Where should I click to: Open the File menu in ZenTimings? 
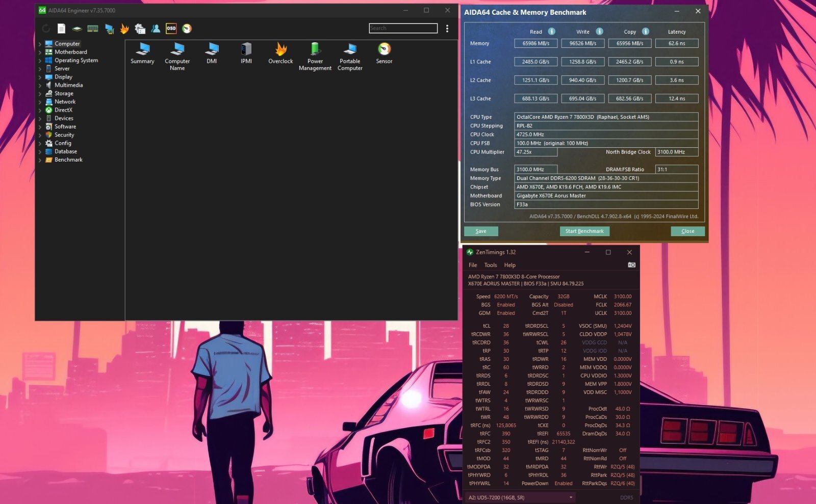click(x=473, y=265)
